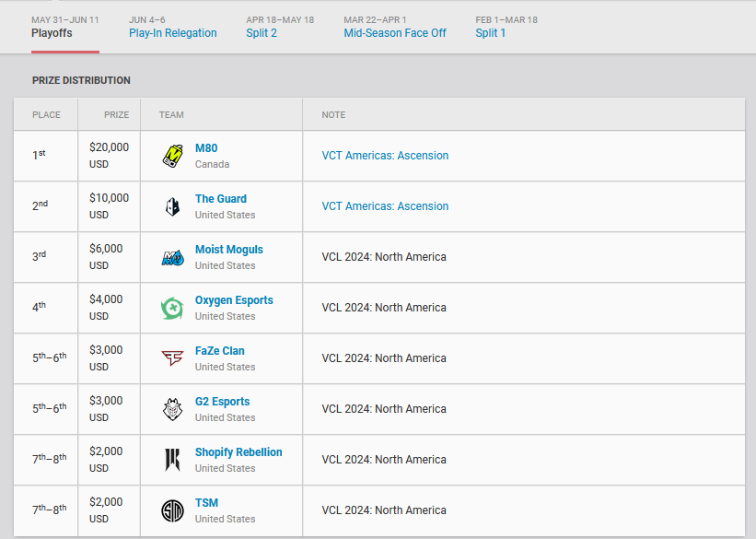Click the G2 Esports team logo
Image resolution: width=756 pixels, height=539 pixels.
click(x=172, y=409)
